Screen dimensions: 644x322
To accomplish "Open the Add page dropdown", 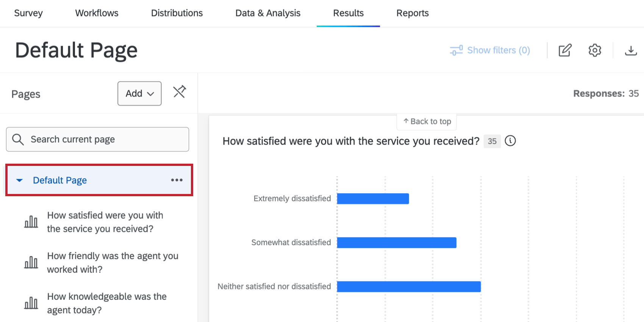I will click(x=139, y=94).
